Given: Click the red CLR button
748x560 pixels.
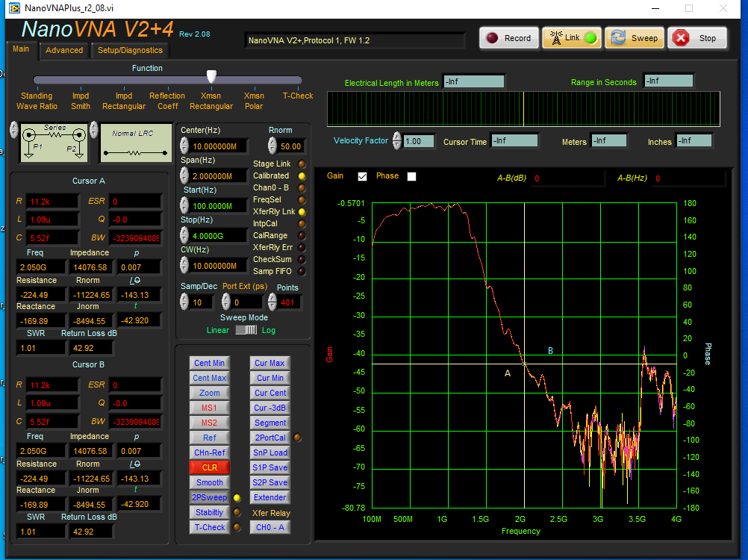Looking at the screenshot, I should click(x=210, y=467).
